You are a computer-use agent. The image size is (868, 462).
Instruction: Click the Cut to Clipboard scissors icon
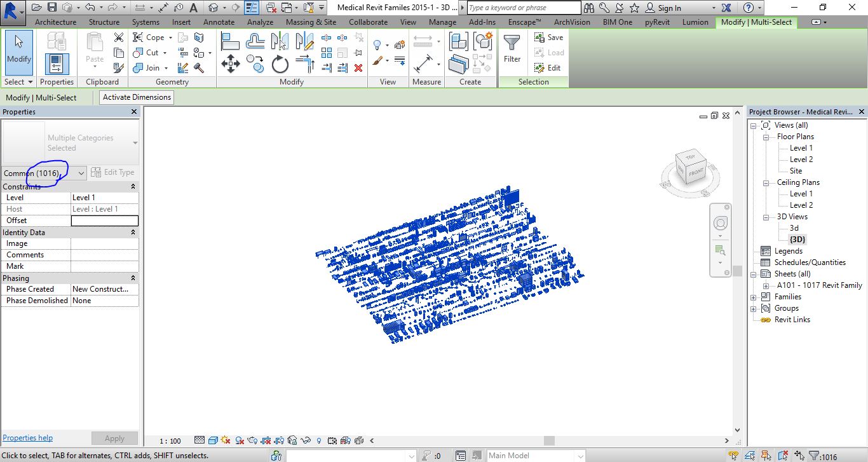tap(119, 37)
